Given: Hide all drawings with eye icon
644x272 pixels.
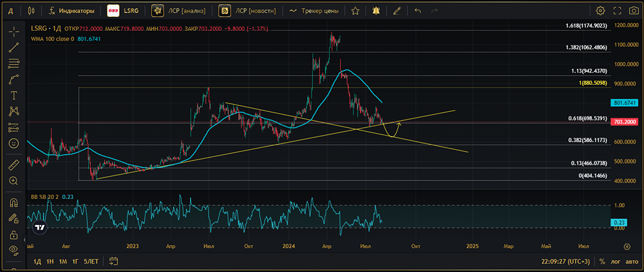Looking at the screenshot, I should [14, 250].
